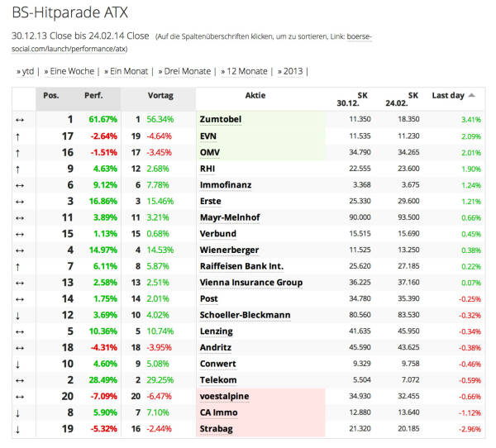Screen dimensions: 496x448
Task: Sort table by Aktie column header
Action: [255, 96]
